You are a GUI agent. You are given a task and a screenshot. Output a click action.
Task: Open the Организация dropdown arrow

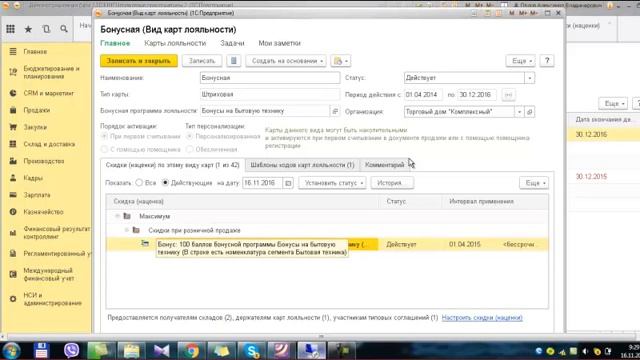coord(519,112)
